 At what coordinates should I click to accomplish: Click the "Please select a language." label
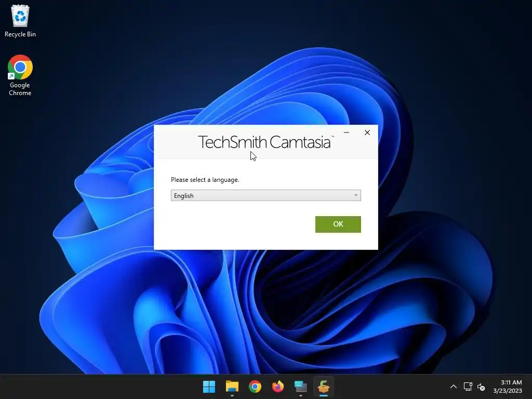(x=205, y=180)
